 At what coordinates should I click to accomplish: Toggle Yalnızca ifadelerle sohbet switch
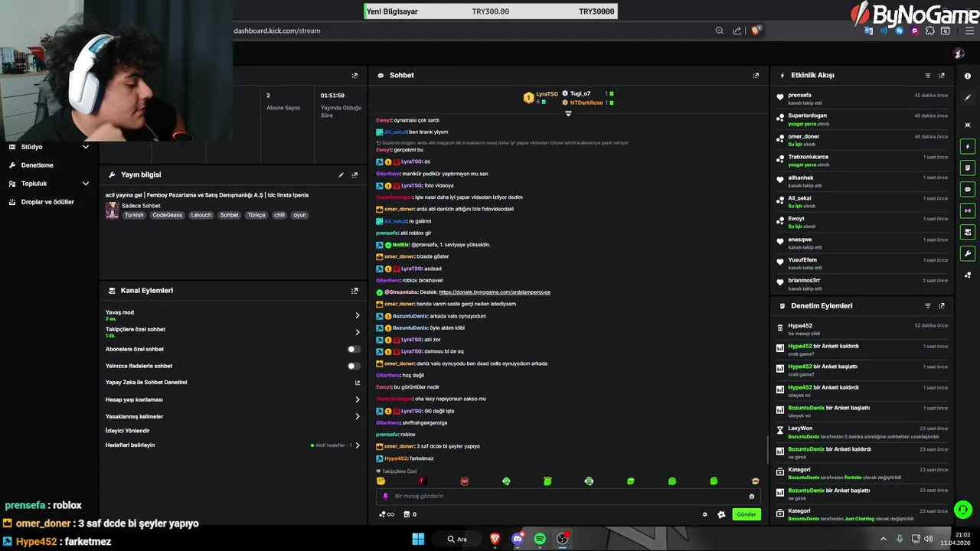353,366
